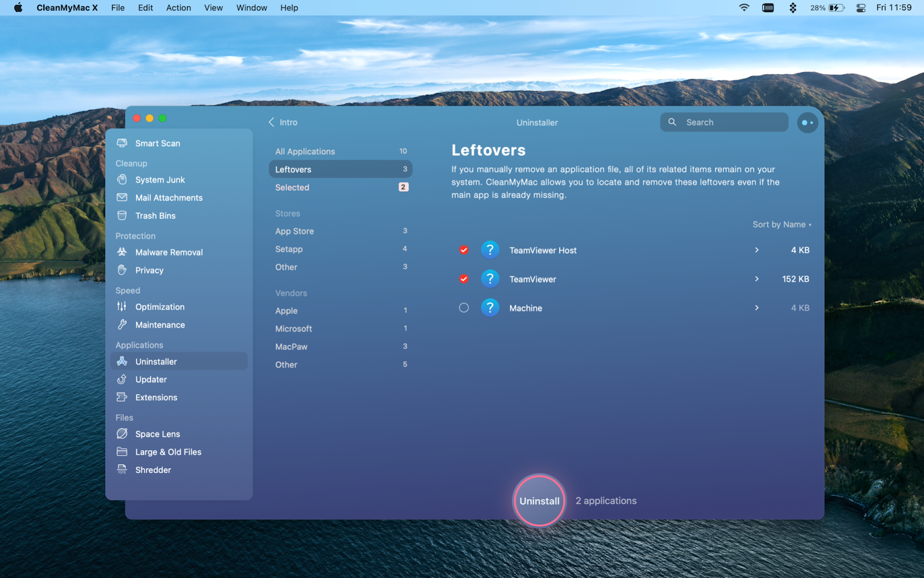Open the View menu

click(x=213, y=8)
